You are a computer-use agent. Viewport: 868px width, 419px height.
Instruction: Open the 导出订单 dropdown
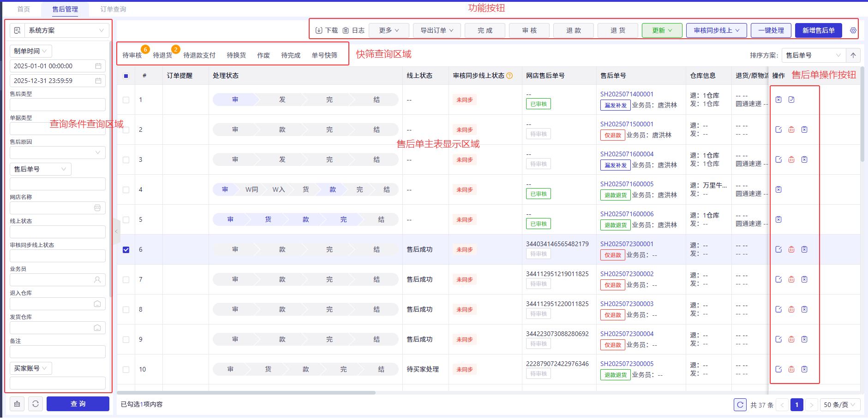pyautogui.click(x=437, y=30)
